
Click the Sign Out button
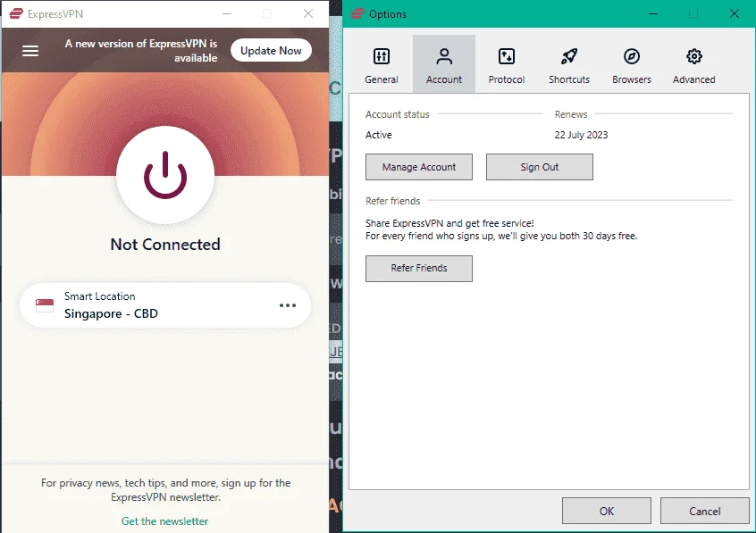click(540, 167)
